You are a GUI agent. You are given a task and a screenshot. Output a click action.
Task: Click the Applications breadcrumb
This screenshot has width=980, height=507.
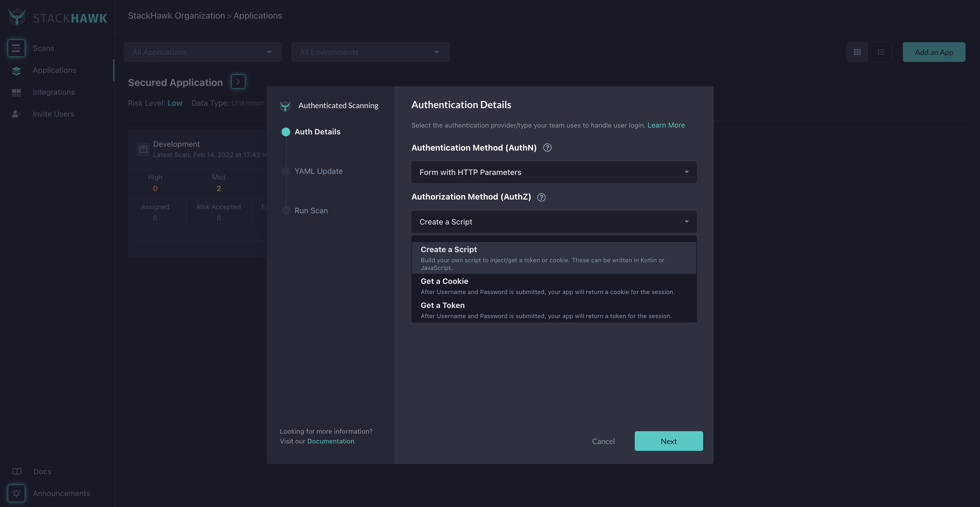257,16
